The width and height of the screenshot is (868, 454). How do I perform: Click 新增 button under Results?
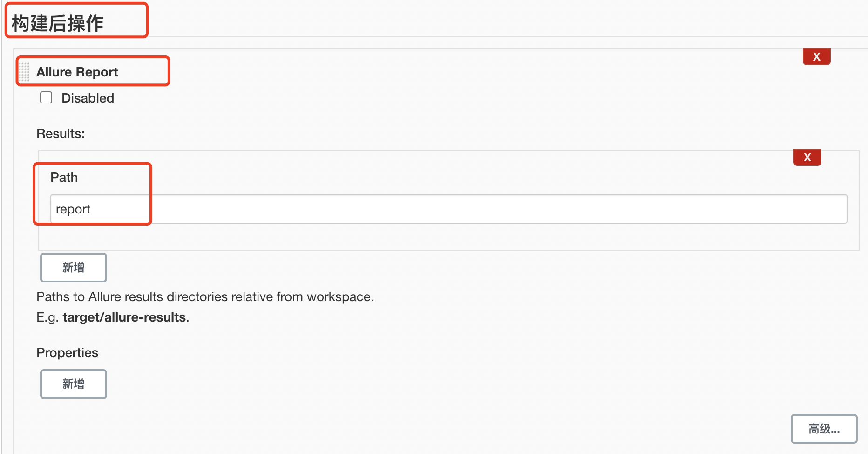[x=74, y=268]
